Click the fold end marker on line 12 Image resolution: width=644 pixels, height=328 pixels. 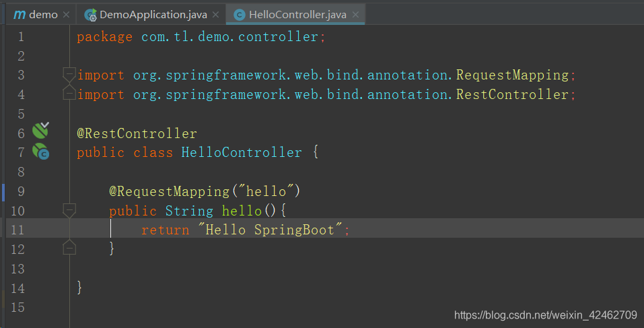(x=69, y=247)
